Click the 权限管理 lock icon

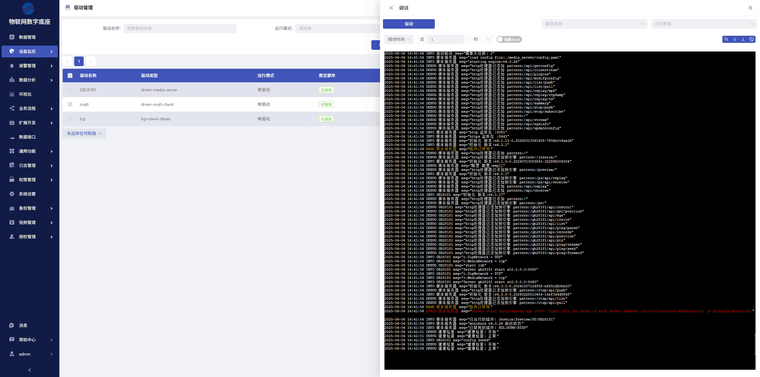12,180
